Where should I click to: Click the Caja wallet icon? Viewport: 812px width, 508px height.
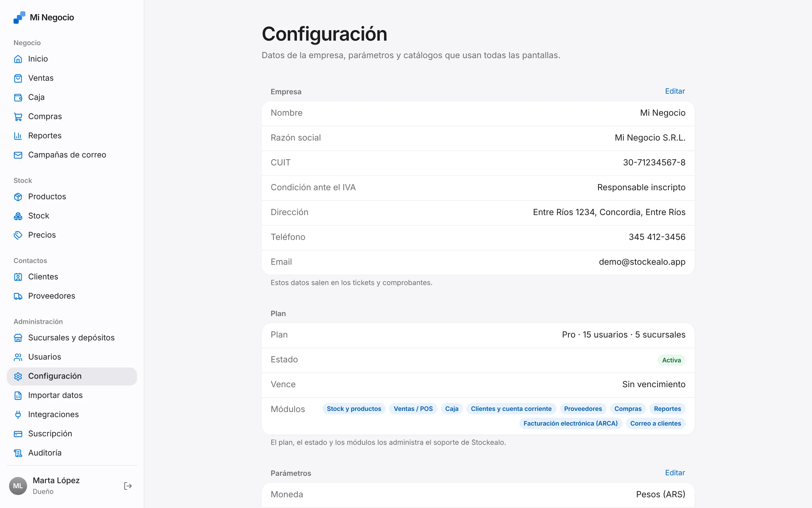point(18,97)
